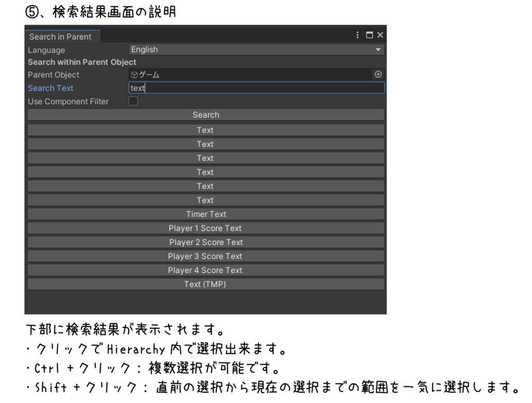
Task: Click the first Text result below Search
Action: tap(205, 130)
